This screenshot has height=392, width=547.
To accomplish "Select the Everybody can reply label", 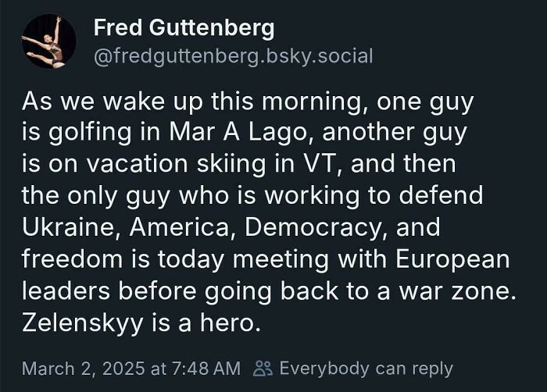I will [x=366, y=369].
